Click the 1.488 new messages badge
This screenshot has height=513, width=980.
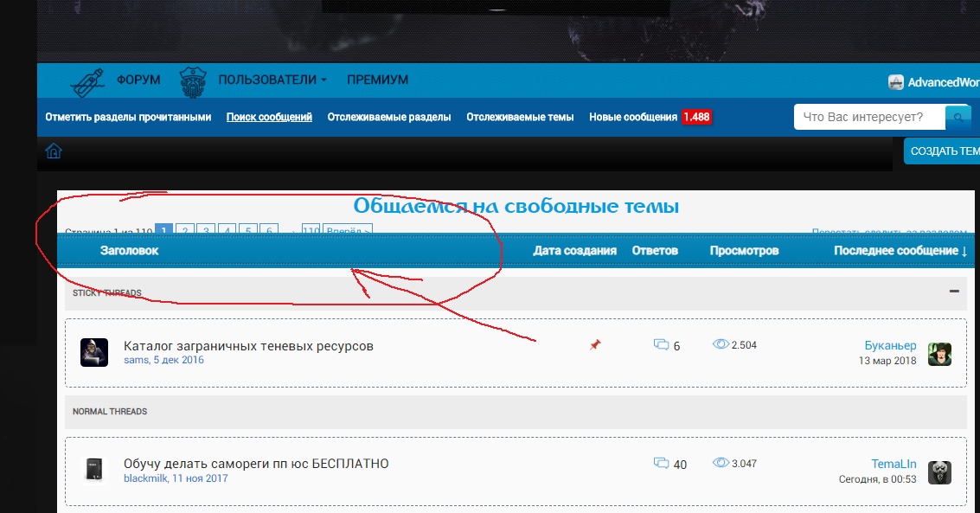tap(696, 117)
